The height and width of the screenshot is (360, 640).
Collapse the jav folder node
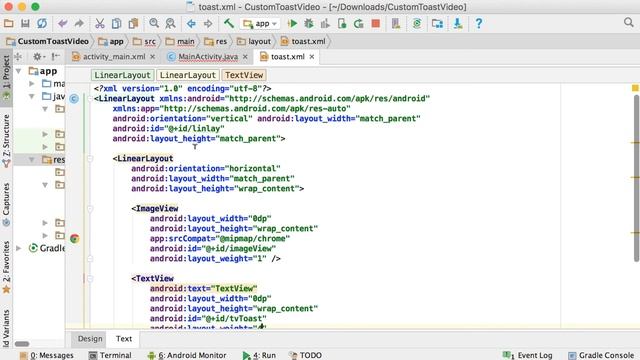[32, 96]
